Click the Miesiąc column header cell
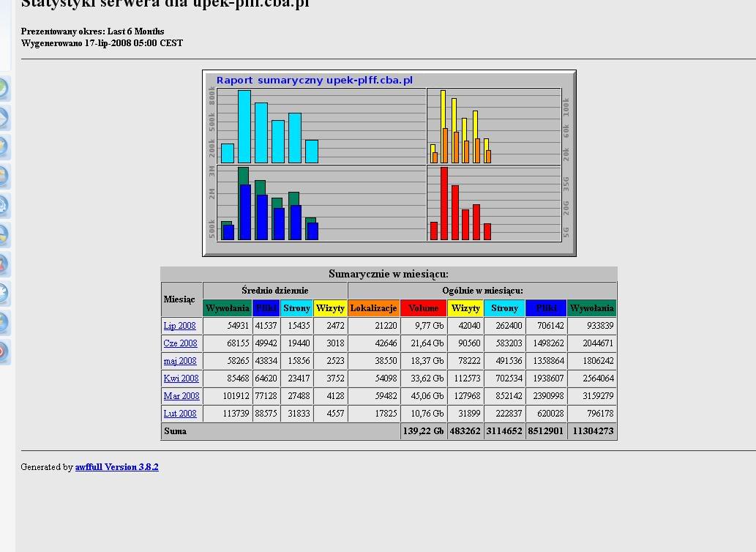 (181, 299)
